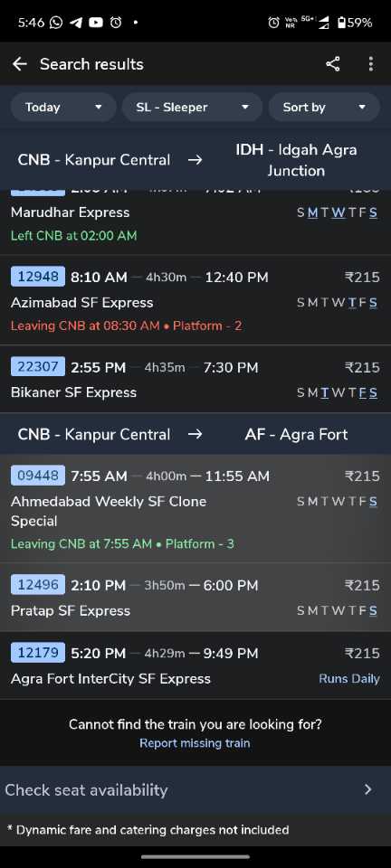Tap train number badge 09448
The image size is (391, 868).
coord(38,476)
